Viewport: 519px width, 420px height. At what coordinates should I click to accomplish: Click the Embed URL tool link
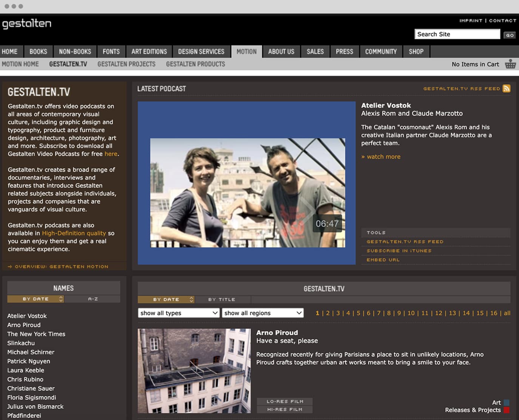point(383,260)
